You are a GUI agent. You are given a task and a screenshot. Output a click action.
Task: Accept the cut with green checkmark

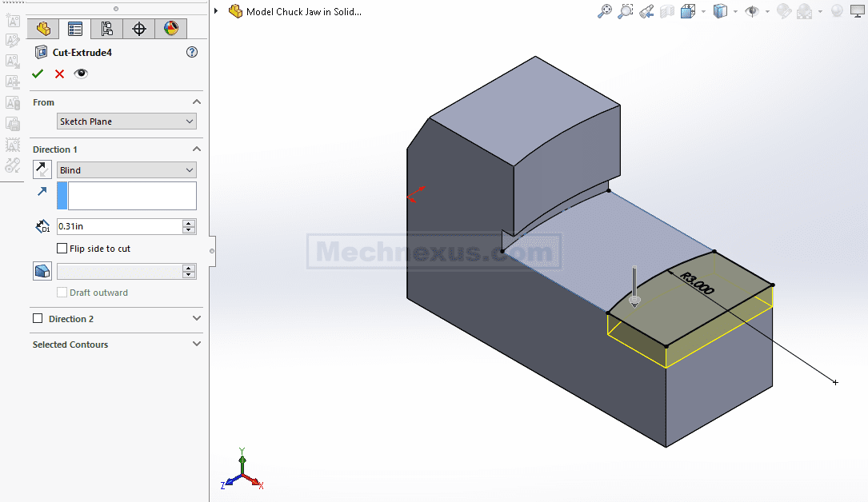tap(38, 74)
